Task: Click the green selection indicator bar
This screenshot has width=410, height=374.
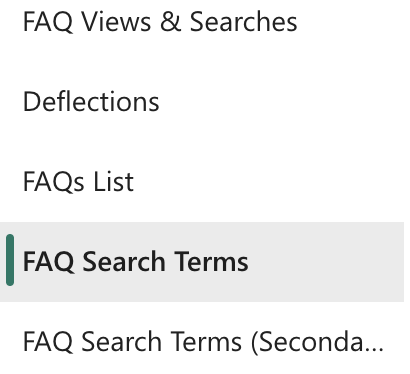Action: click(x=10, y=260)
